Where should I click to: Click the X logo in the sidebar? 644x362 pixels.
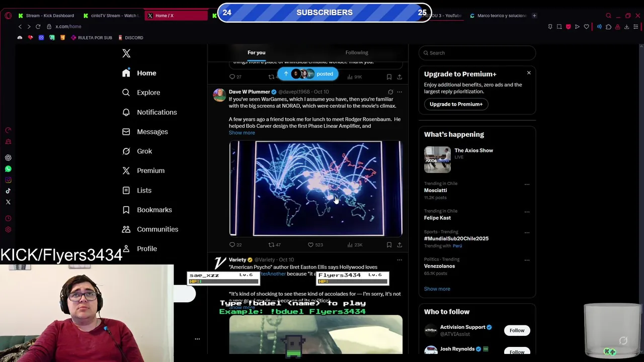pos(126,53)
